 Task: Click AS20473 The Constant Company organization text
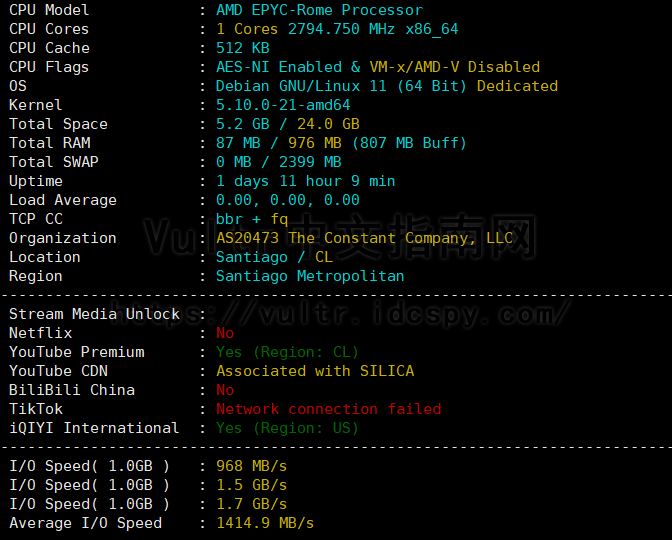[364, 238]
